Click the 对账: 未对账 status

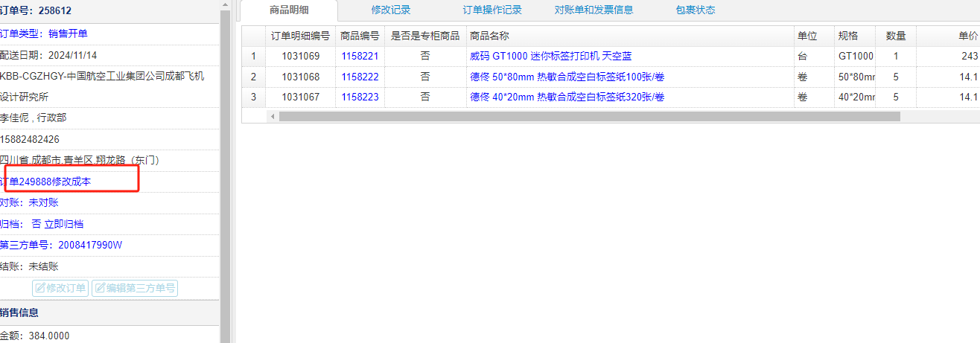[29, 202]
